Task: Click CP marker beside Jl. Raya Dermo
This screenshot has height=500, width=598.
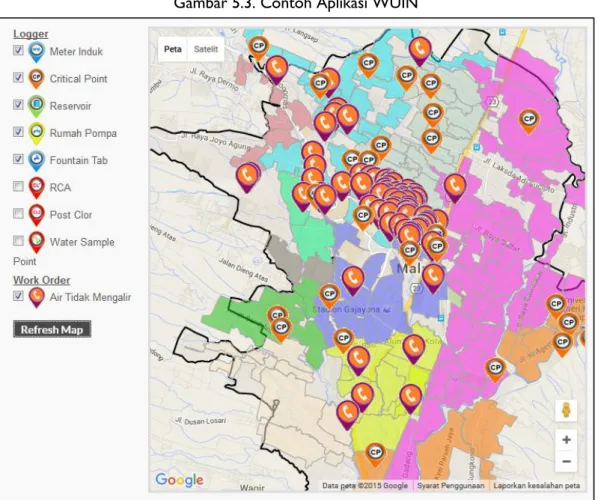Action: tap(259, 47)
